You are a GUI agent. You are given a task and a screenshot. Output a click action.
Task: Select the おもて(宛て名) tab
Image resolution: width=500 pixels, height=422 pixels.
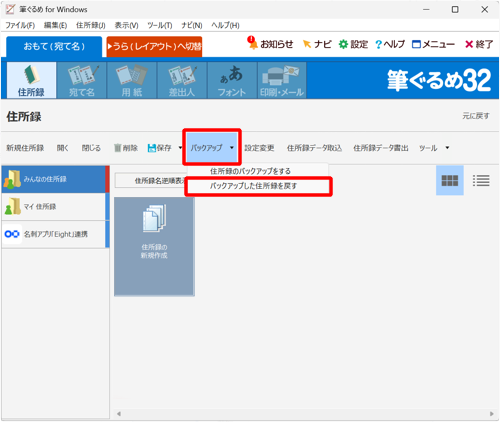coord(54,46)
